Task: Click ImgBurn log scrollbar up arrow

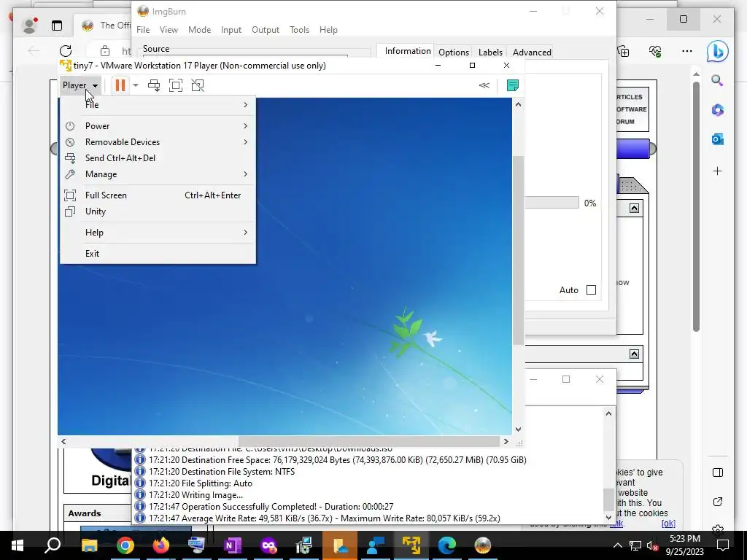Action: 608,413
